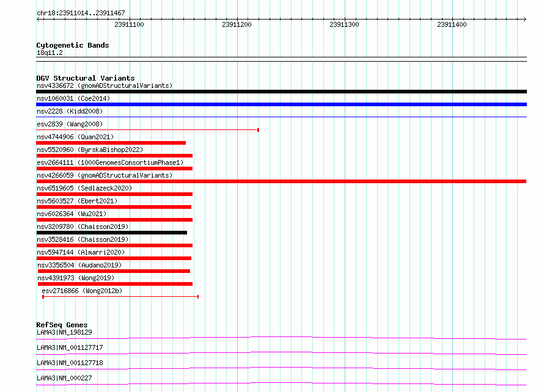Click the long red nsv4266059 bar
This screenshot has width=544, height=392.
click(281, 181)
